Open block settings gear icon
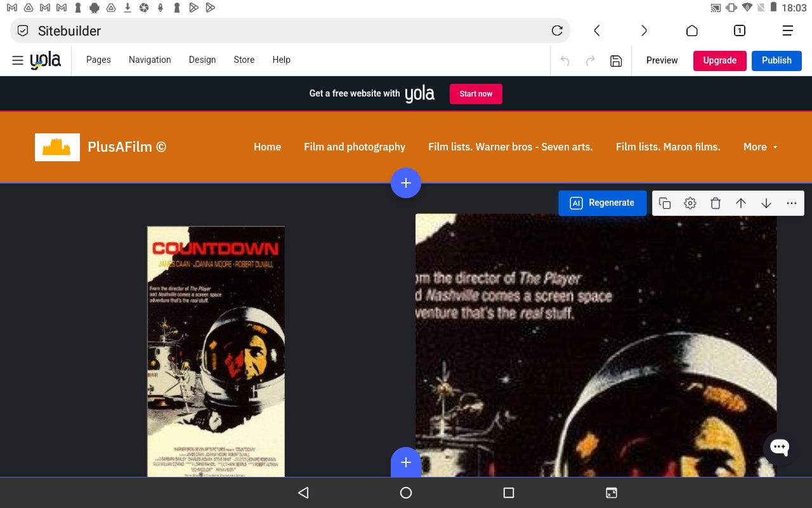This screenshot has height=508, width=812. [690, 203]
